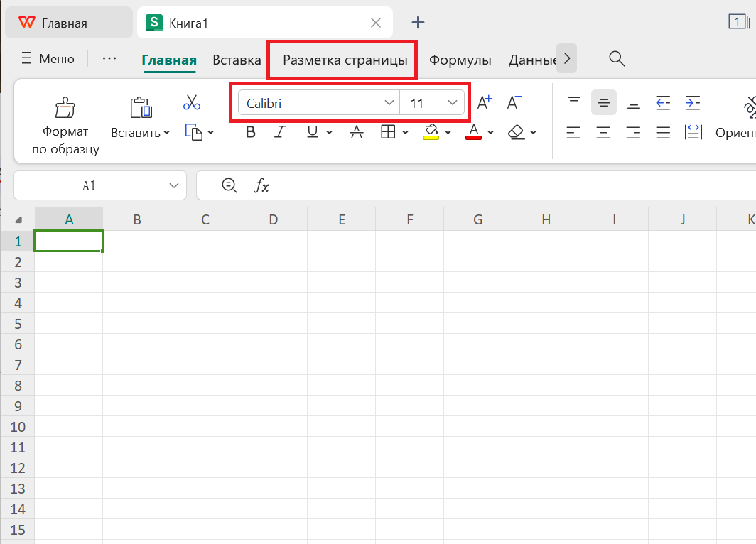
Task: Switch to the Разметка страницы tab
Action: coord(342,60)
